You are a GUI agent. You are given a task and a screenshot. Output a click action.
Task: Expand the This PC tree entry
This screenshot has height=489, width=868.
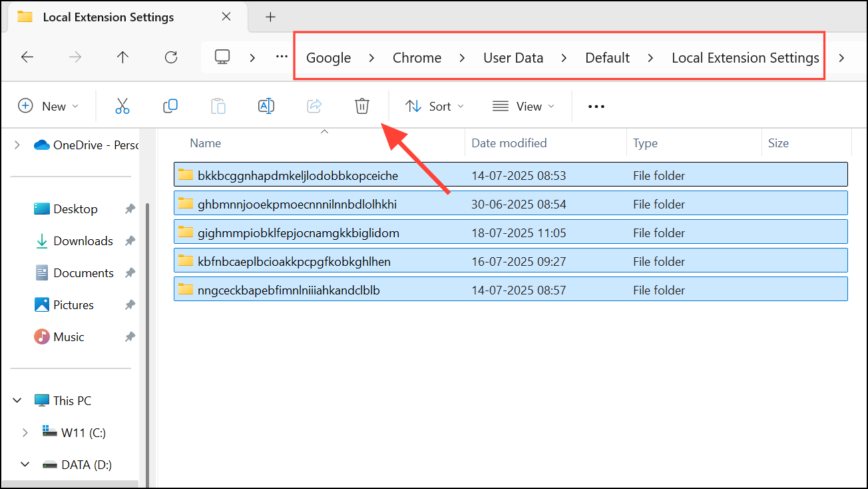(x=17, y=400)
